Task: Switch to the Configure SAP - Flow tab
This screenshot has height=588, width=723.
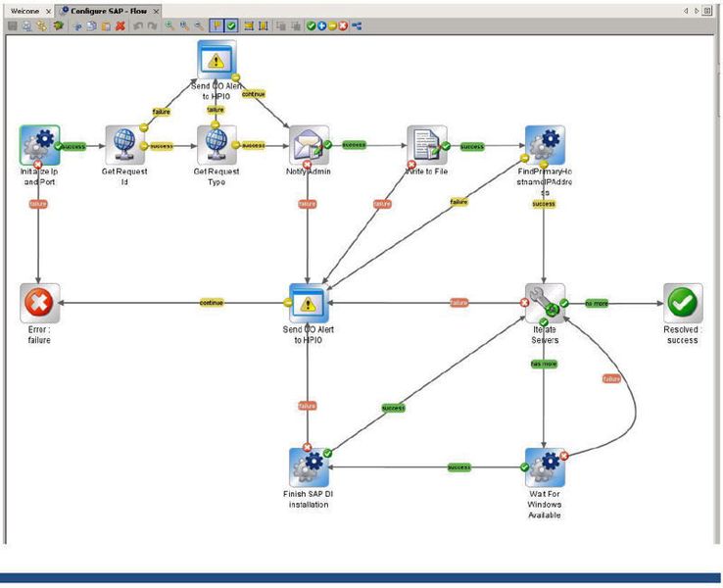Action: point(109,11)
